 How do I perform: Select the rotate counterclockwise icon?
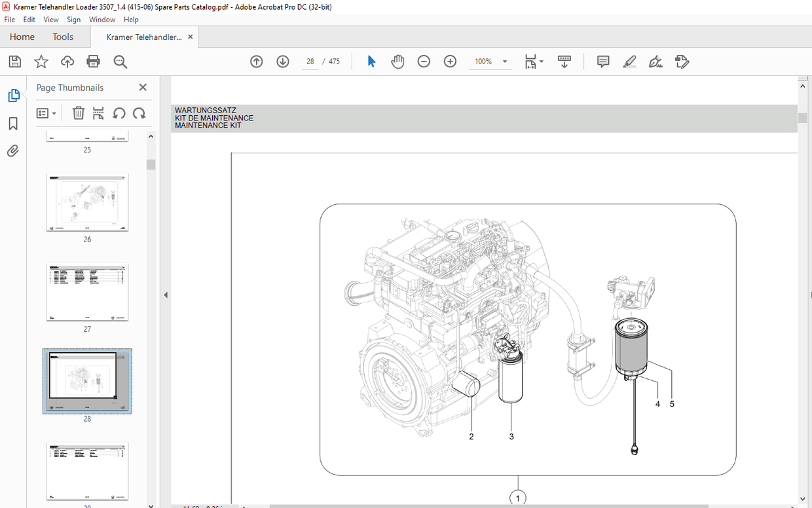119,113
